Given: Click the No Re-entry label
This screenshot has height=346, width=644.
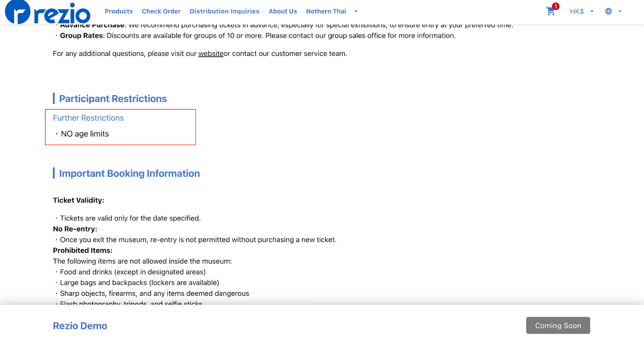Looking at the screenshot, I should click(75, 229).
